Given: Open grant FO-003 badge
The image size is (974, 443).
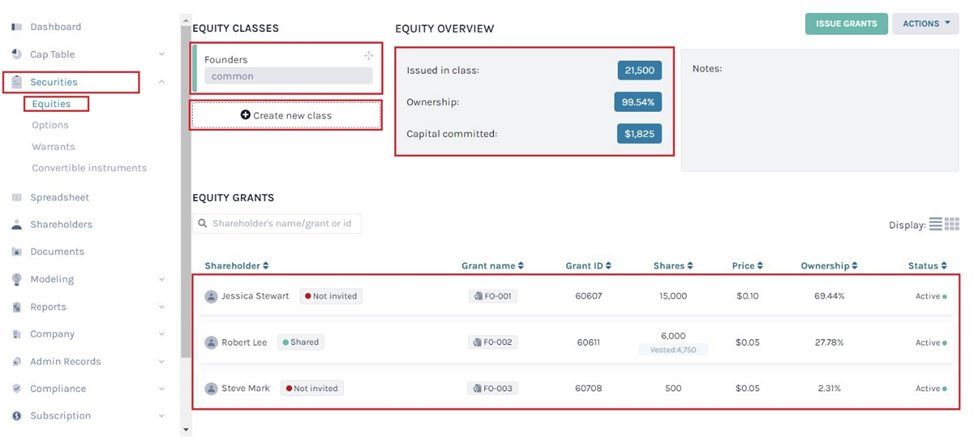Looking at the screenshot, I should point(493,388).
